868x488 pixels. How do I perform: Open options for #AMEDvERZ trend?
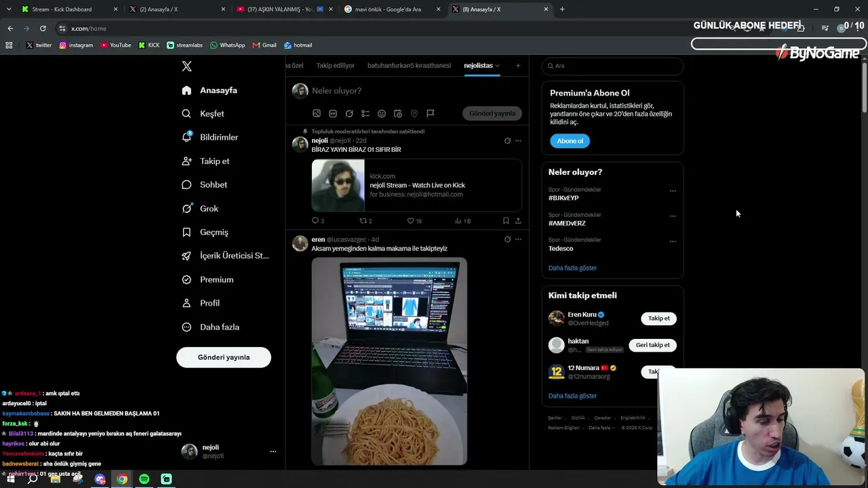(x=673, y=216)
